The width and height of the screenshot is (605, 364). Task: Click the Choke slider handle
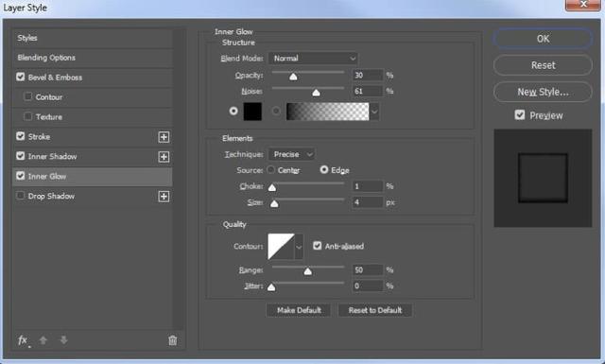(272, 187)
